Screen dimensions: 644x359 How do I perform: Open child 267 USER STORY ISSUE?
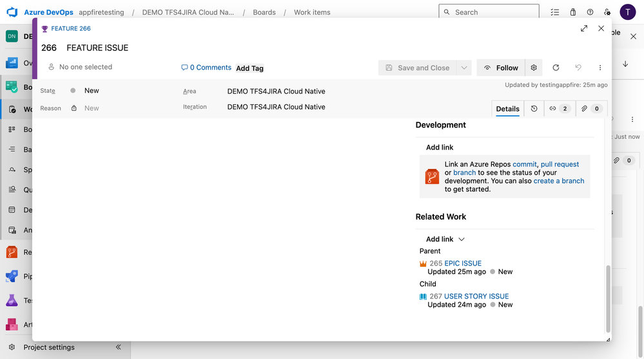click(476, 296)
